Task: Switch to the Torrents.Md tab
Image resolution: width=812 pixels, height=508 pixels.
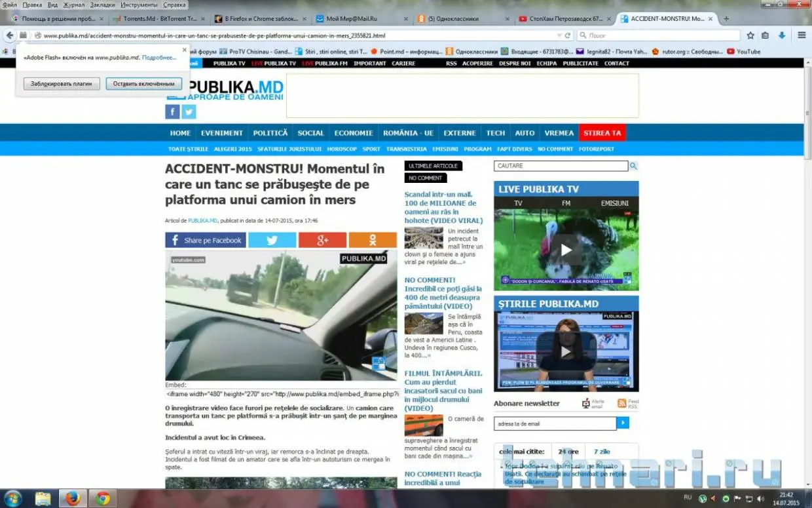Action: (157, 18)
